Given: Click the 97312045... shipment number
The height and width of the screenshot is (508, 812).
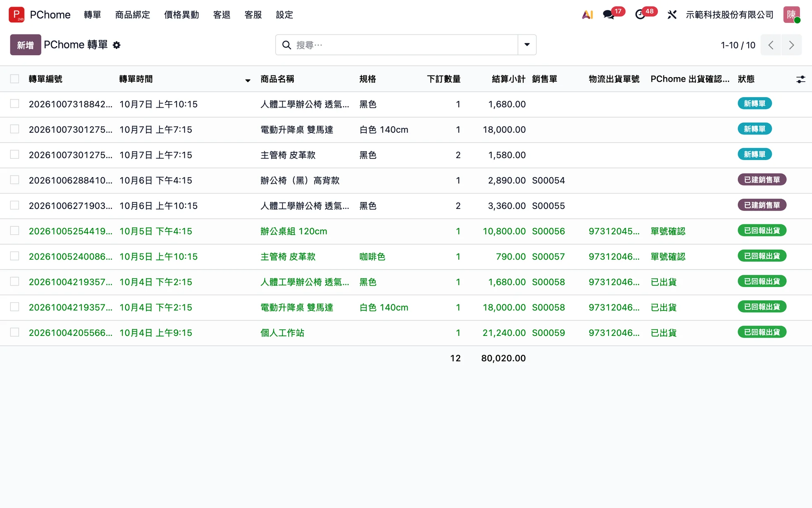Looking at the screenshot, I should 614,231.
